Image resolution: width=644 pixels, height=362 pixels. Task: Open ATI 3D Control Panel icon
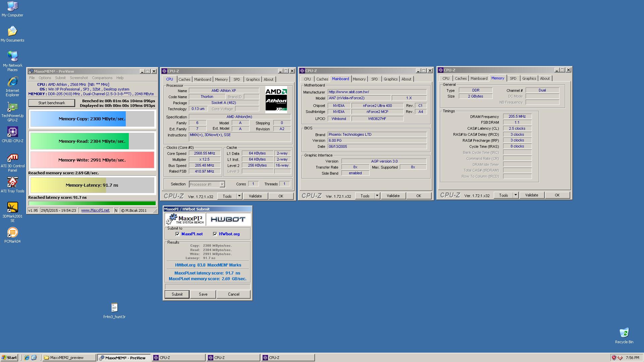pos(12,162)
